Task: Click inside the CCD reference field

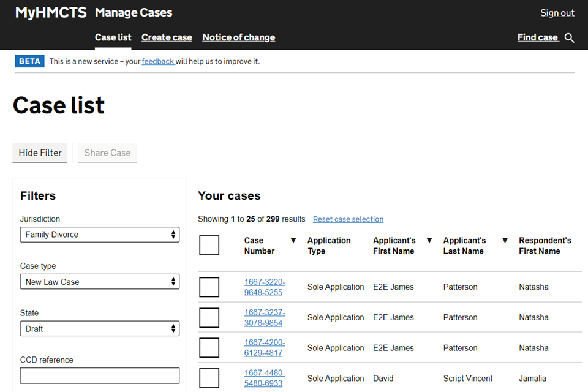Action: pos(100,375)
